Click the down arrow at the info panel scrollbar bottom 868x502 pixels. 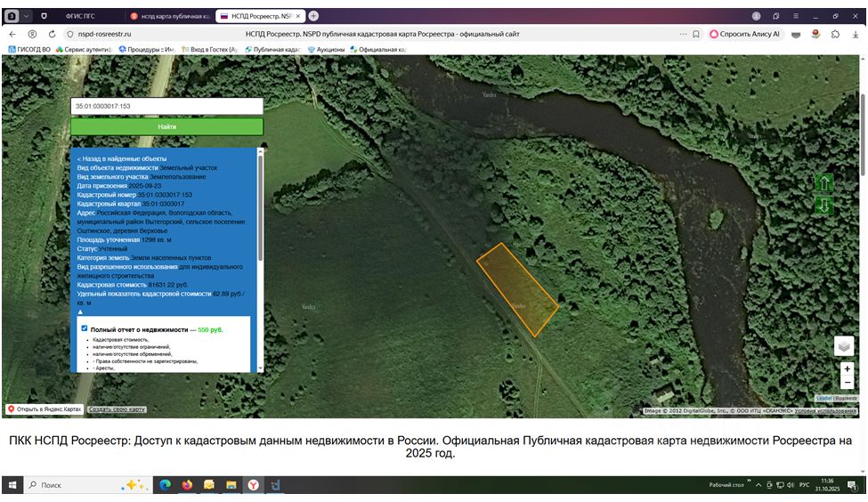click(260, 368)
